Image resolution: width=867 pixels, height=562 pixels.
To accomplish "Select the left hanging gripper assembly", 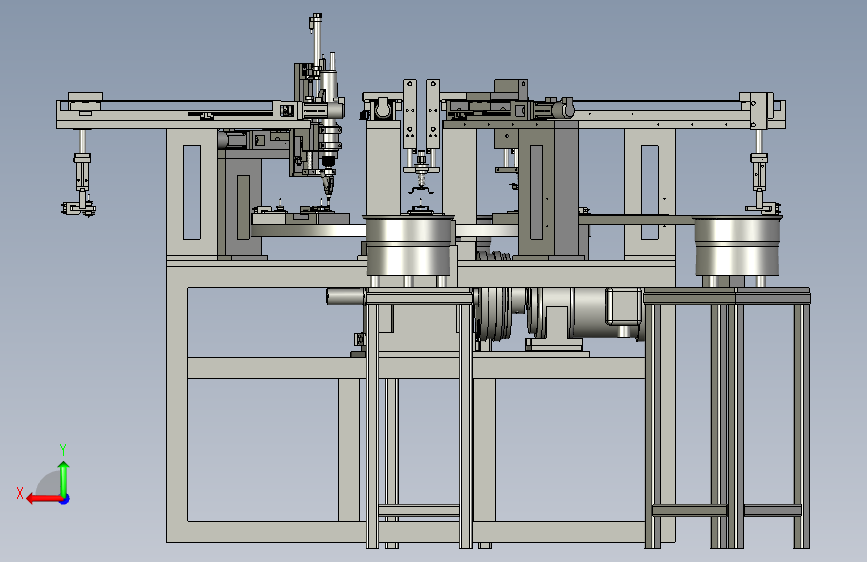I will [81, 175].
